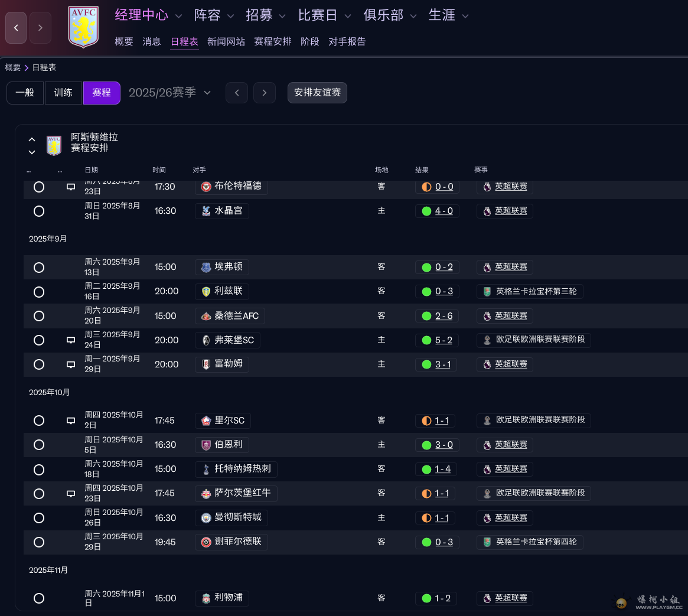The width and height of the screenshot is (688, 616).
Task: Collapse Aston Villa schedule with up chevron
Action: tap(31, 139)
